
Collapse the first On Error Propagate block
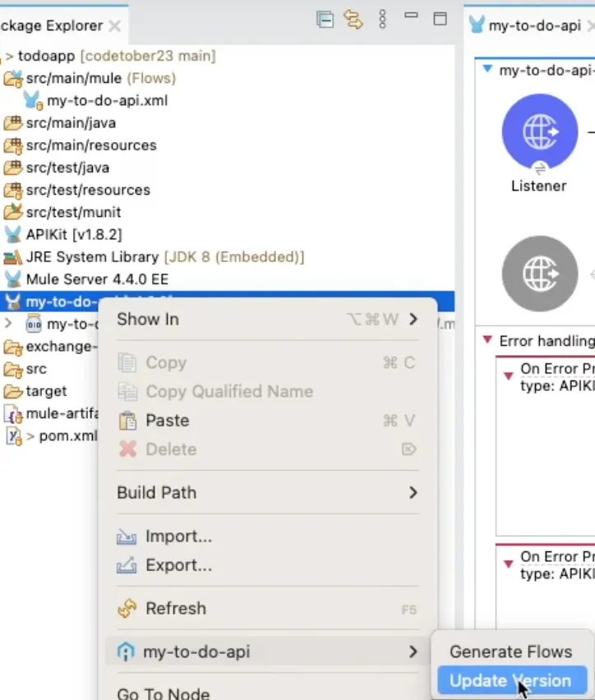click(509, 375)
